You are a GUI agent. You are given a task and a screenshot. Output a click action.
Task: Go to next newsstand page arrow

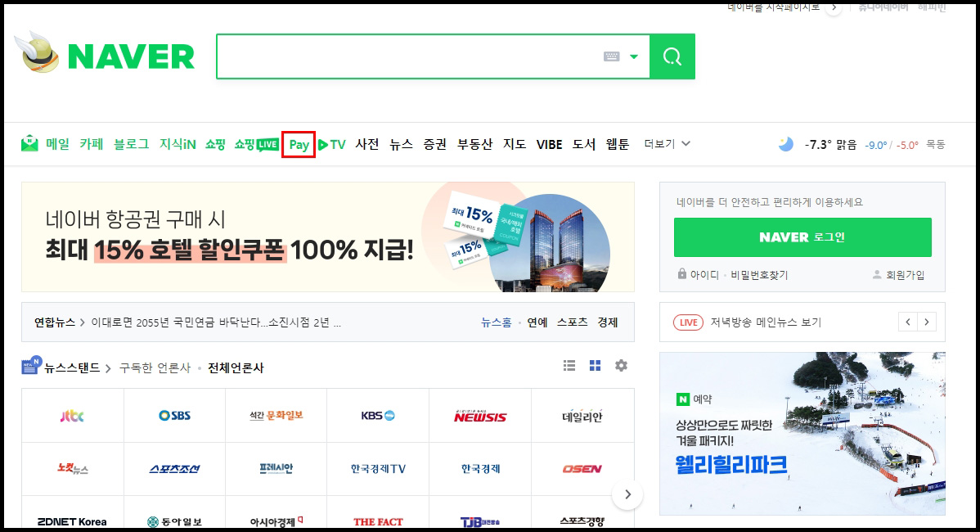click(627, 494)
